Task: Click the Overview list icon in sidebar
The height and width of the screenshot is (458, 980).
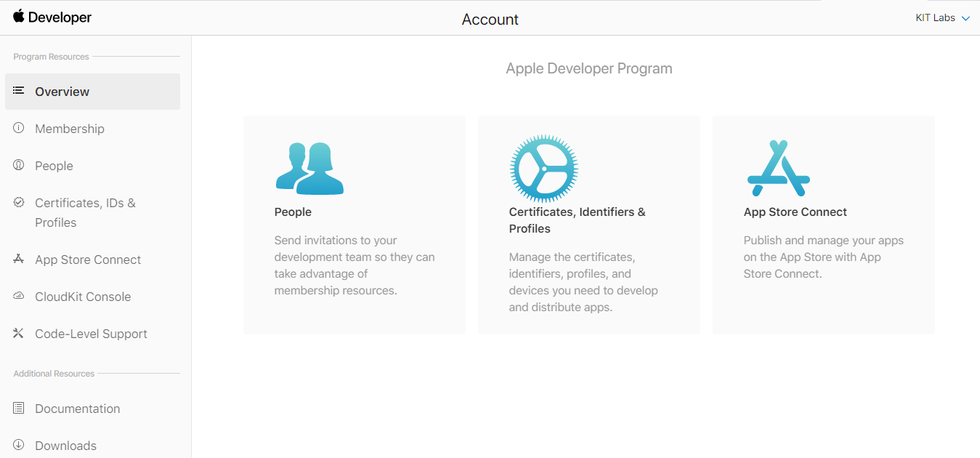Action: [x=19, y=91]
